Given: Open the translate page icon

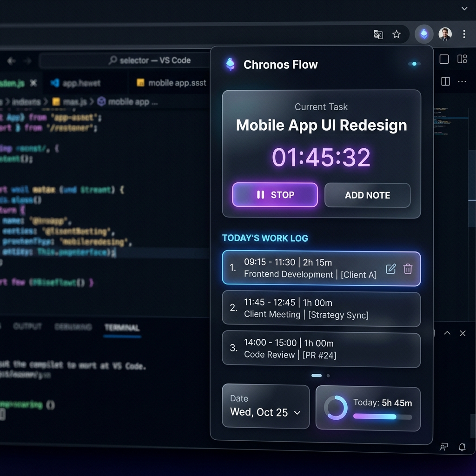Looking at the screenshot, I should (378, 34).
